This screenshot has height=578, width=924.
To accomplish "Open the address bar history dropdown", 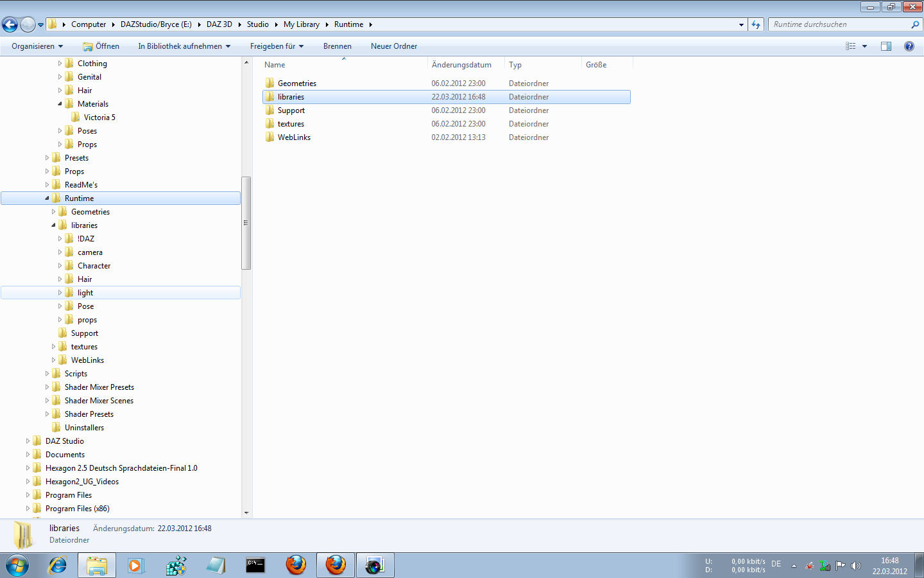I will pos(741,24).
